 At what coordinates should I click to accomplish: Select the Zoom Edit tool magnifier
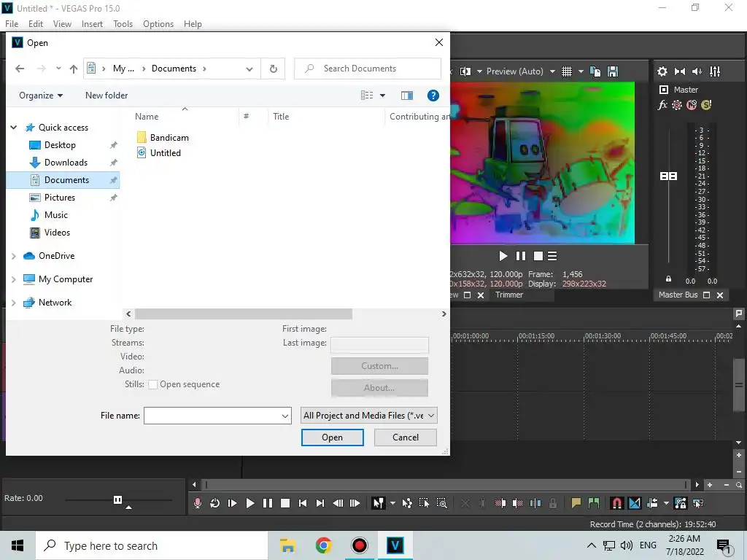(x=441, y=503)
